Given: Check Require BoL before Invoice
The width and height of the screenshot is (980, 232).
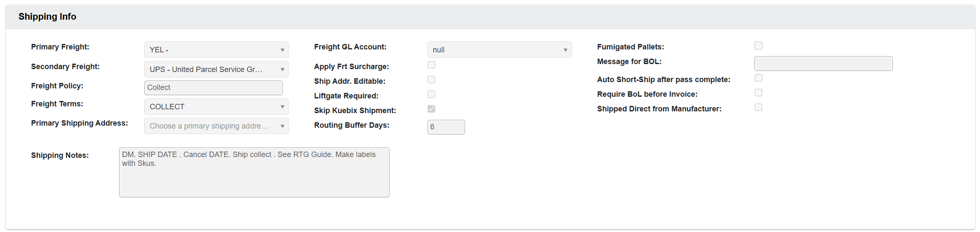Looking at the screenshot, I should (759, 93).
